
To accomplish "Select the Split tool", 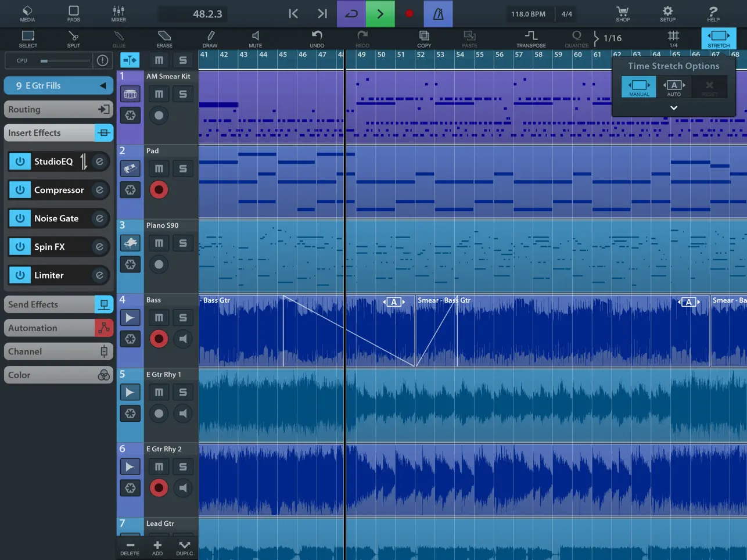I will tap(73, 38).
